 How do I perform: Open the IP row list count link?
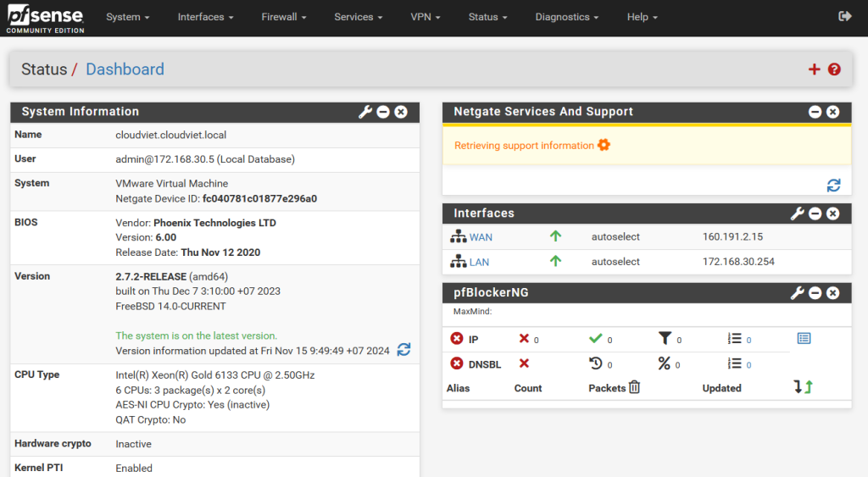click(x=748, y=341)
